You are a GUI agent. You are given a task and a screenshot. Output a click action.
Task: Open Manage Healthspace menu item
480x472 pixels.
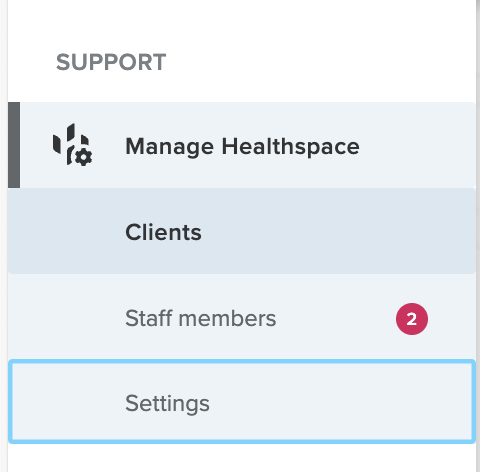tap(242, 145)
